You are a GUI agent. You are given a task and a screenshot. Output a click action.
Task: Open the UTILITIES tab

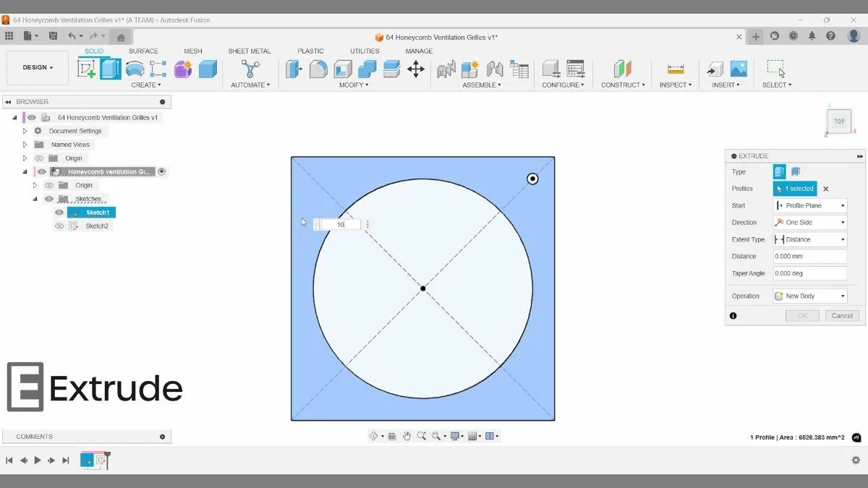(x=364, y=51)
